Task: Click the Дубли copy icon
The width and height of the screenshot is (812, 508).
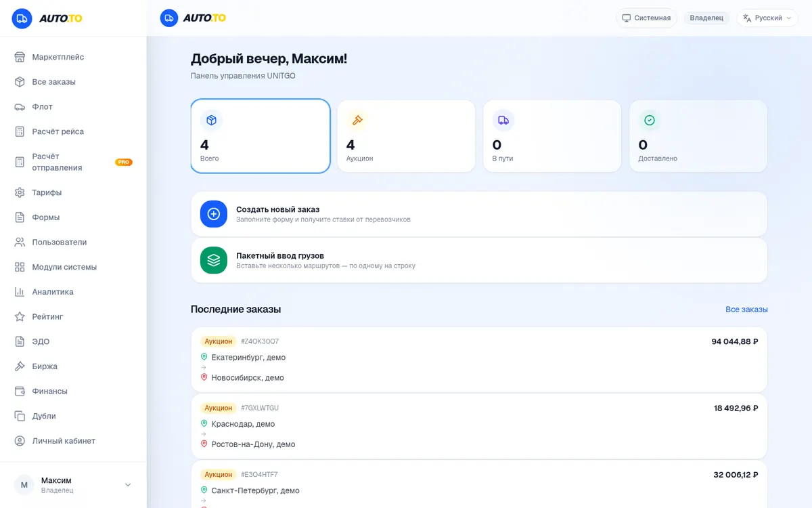Action: click(20, 416)
